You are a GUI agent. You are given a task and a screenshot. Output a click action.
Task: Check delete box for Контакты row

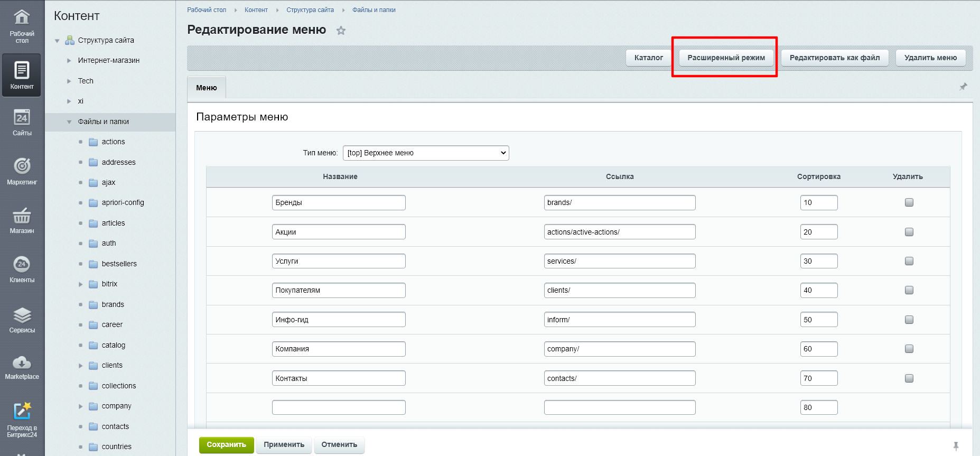click(909, 378)
